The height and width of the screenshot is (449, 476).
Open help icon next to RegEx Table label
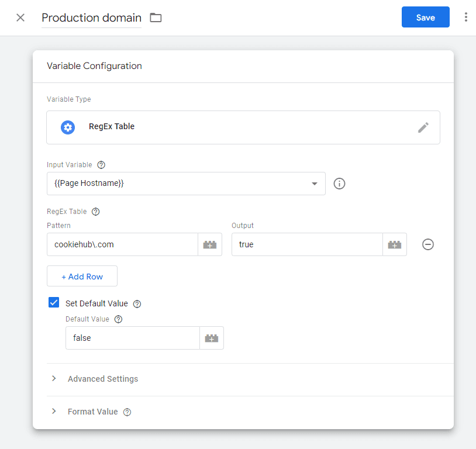[96, 212]
